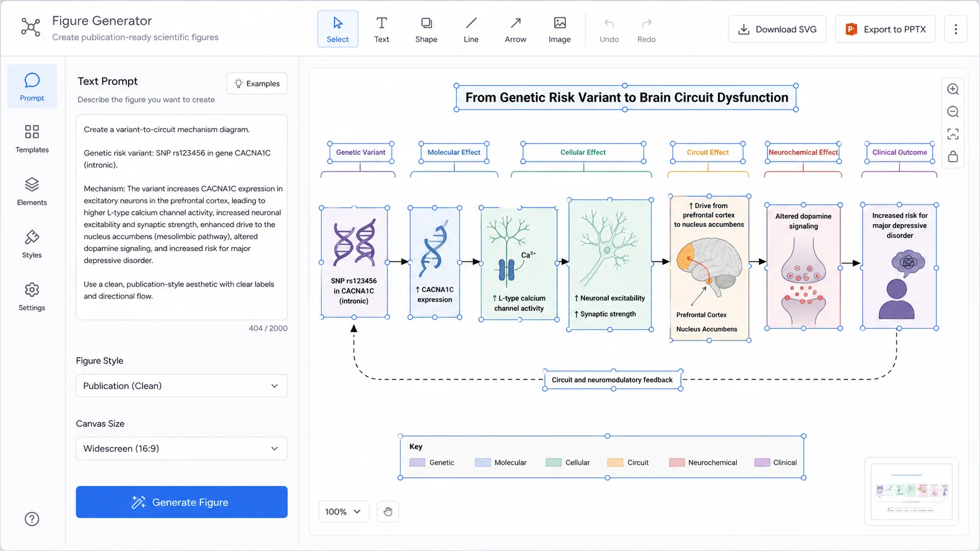Toggle the canvas lock icon
The height and width of the screenshot is (551, 980).
tap(953, 157)
